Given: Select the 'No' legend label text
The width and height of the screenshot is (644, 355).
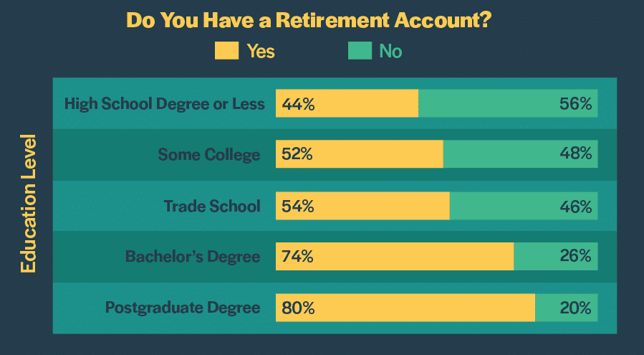Looking at the screenshot, I should point(390,52).
